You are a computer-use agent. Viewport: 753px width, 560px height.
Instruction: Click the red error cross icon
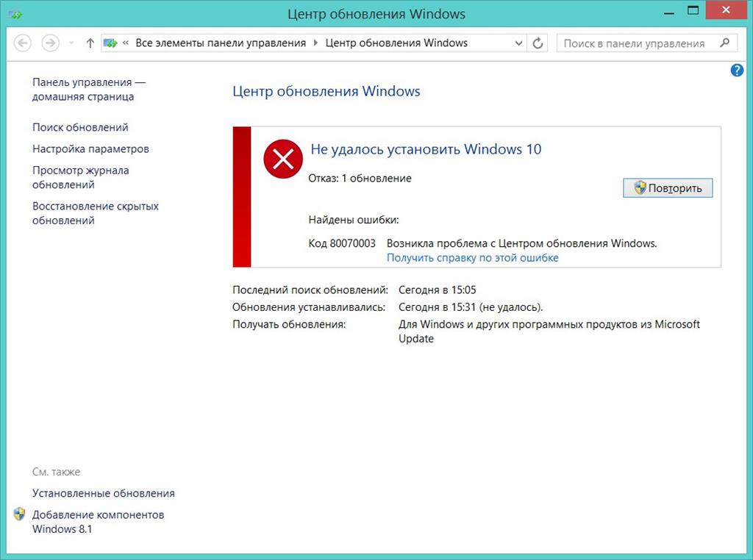pyautogui.click(x=283, y=159)
